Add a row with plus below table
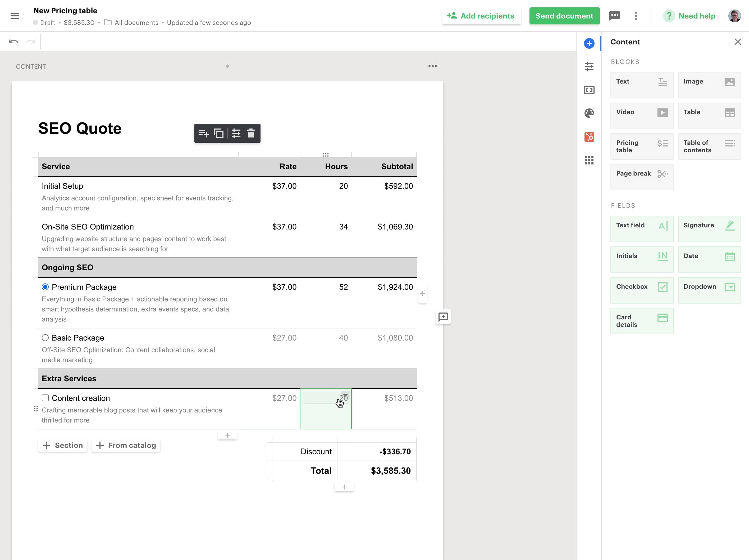The height and width of the screenshot is (560, 749). click(227, 435)
